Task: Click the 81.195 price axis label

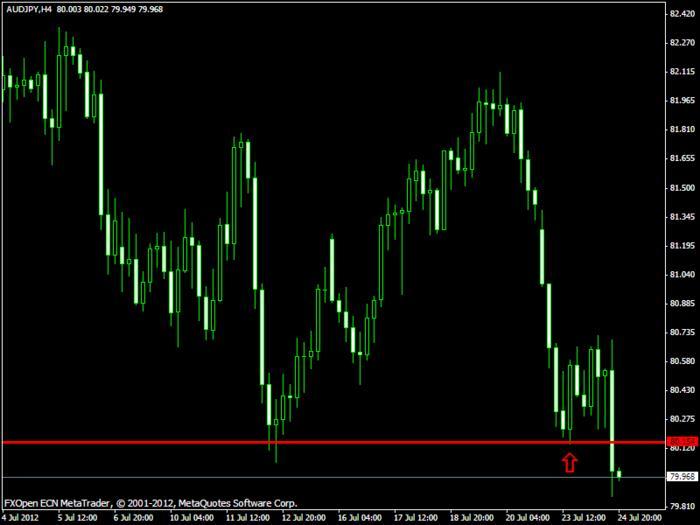Action: [683, 246]
